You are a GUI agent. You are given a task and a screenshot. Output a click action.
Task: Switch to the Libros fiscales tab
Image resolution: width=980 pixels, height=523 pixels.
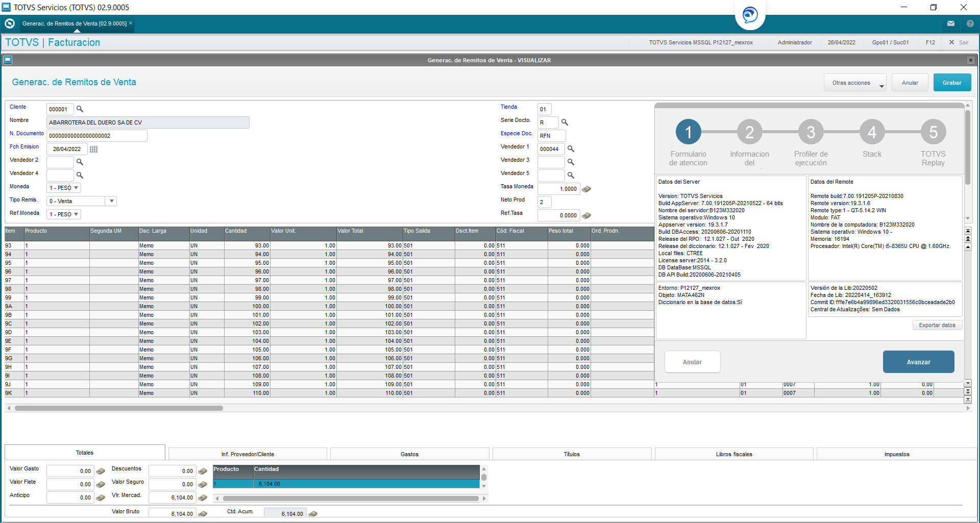(x=734, y=454)
